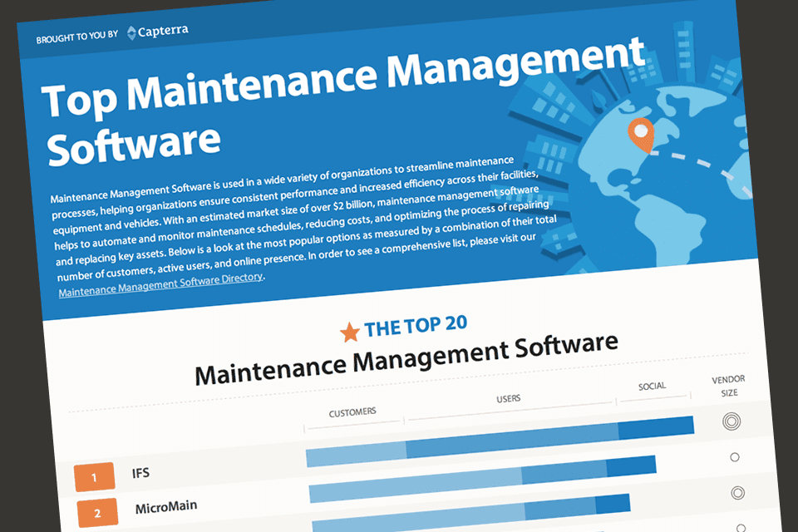Screen dimensions: 798x532
Task: Click the 'THE TOP 20' heading
Action: [x=416, y=326]
